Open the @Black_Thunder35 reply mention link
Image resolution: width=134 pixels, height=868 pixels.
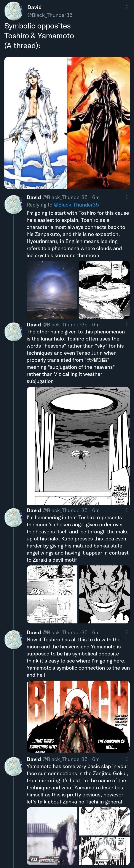pyautogui.click(x=76, y=205)
